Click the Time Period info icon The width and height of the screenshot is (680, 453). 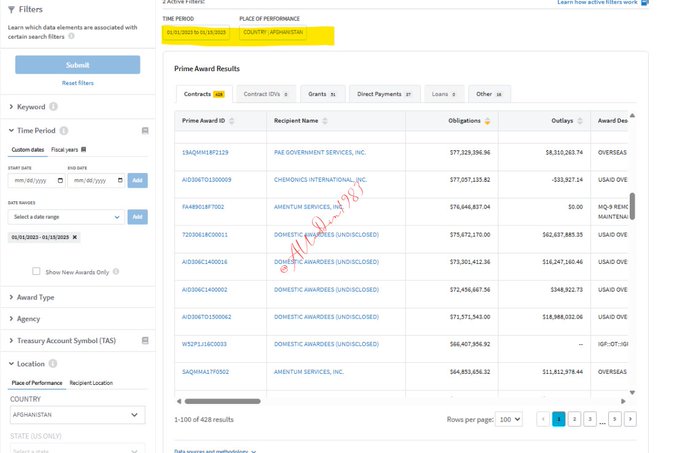click(65, 130)
